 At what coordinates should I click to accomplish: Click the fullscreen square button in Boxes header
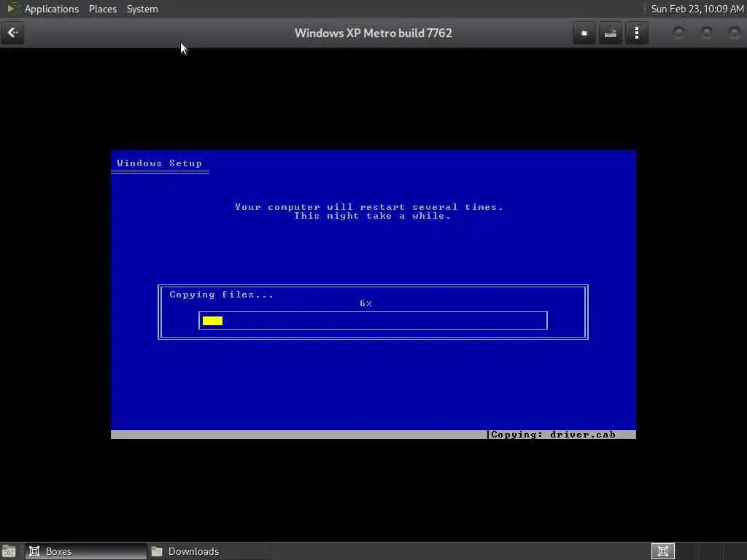tap(584, 33)
